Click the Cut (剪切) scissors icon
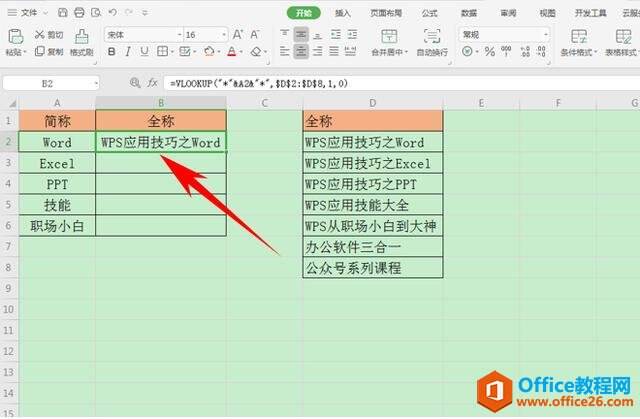Image resolution: width=640 pixels, height=419 pixels. [x=40, y=35]
